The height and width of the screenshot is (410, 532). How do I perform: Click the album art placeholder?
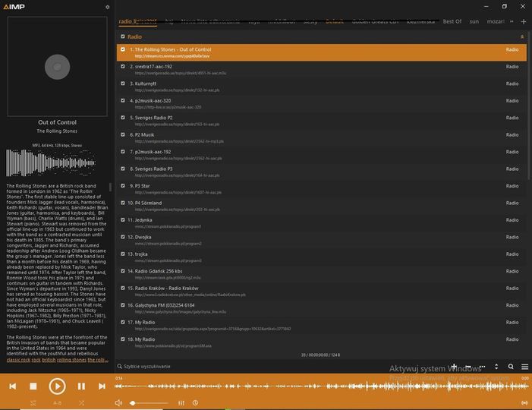[x=58, y=67]
